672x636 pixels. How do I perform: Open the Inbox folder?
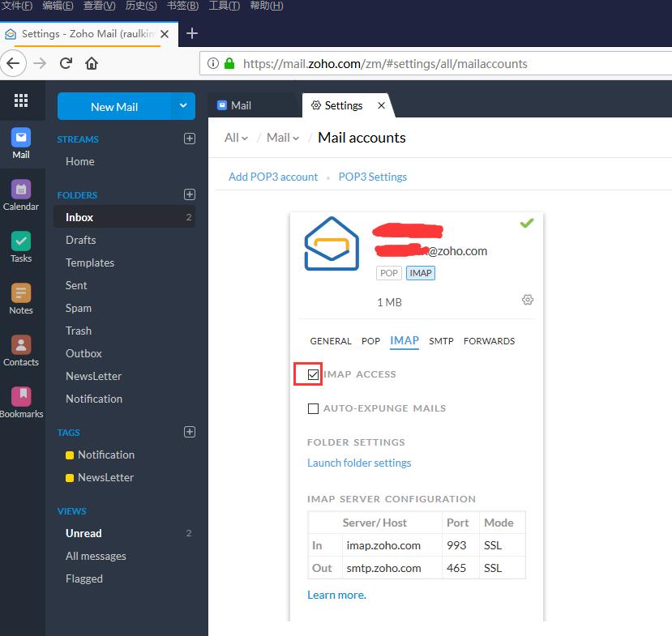pos(124,217)
